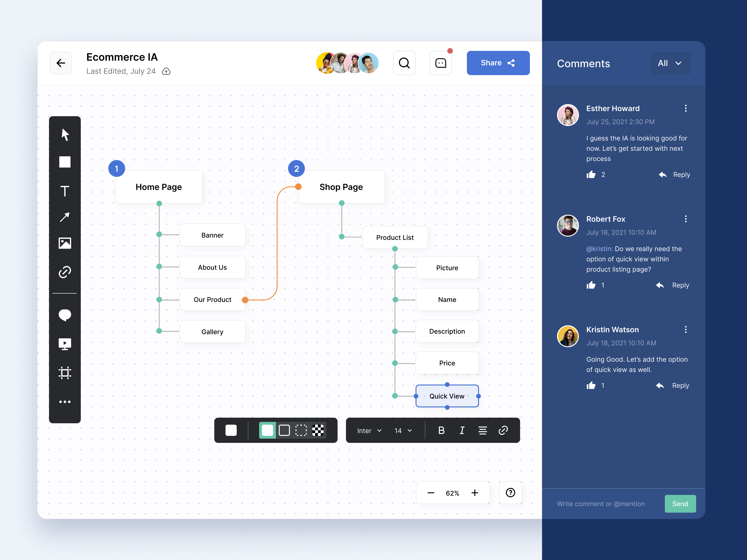747x560 pixels.
Task: Select the dashed border style option
Action: [301, 430]
